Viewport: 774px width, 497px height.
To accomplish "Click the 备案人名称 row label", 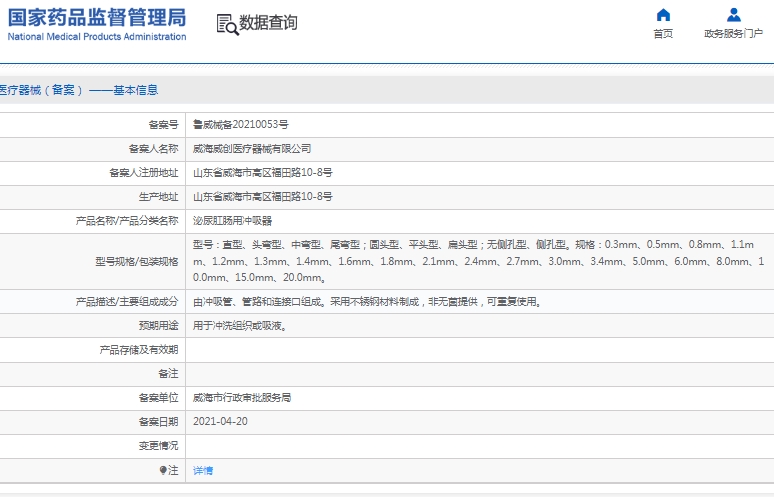I will (x=154, y=149).
